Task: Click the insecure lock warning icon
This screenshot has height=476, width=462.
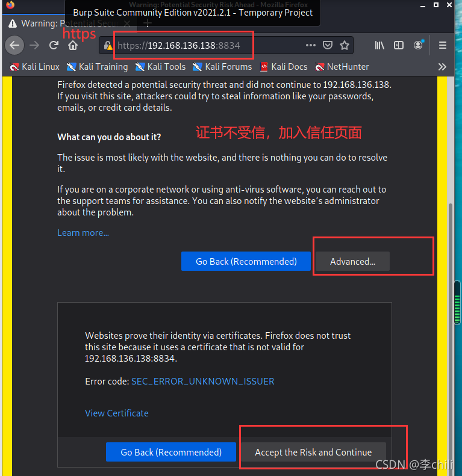Action: [108, 46]
